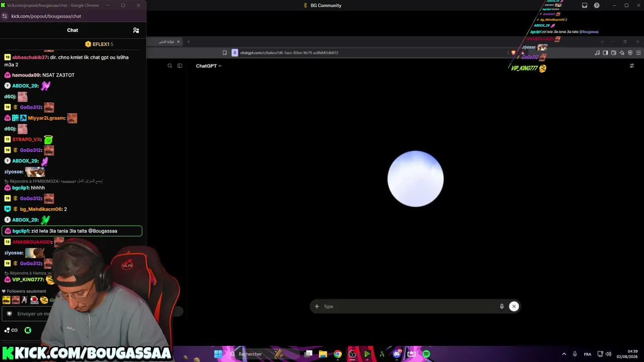Open the volume control in system tray

(x=608, y=354)
